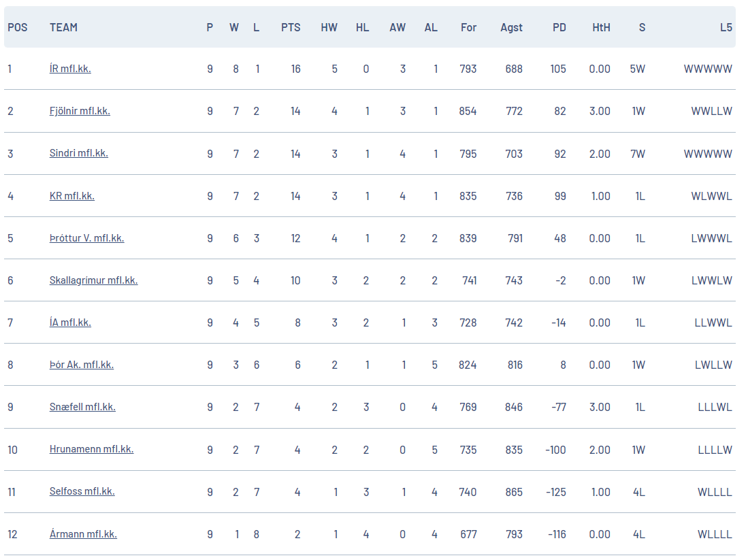Screen dimensions: 748x560
Task: Click the HW column header
Action: pyautogui.click(x=329, y=28)
